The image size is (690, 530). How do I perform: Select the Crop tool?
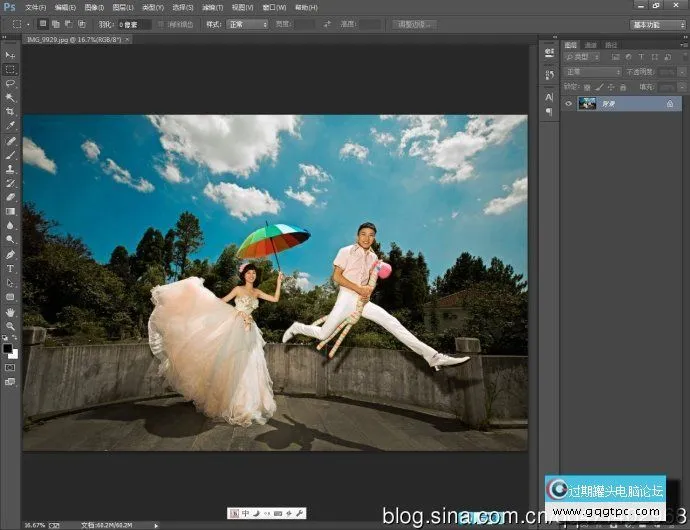click(x=11, y=112)
